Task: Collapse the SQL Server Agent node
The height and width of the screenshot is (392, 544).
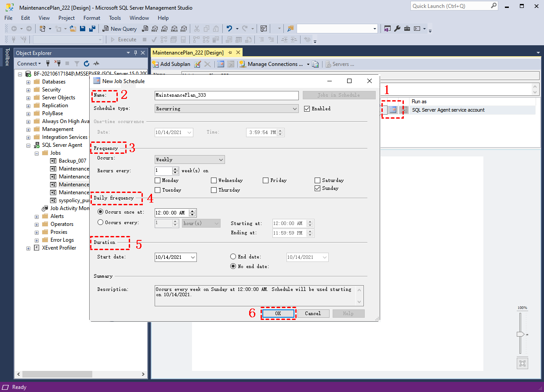Action: (29, 145)
